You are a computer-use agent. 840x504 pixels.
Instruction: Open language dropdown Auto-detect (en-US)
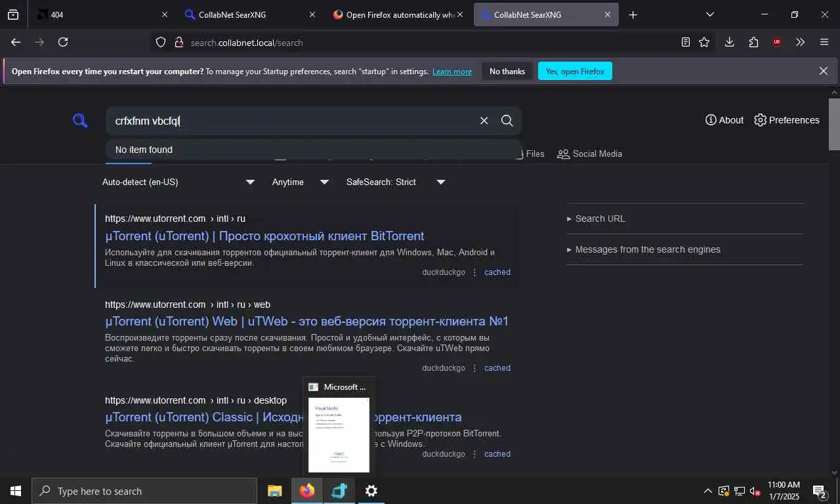click(x=178, y=182)
